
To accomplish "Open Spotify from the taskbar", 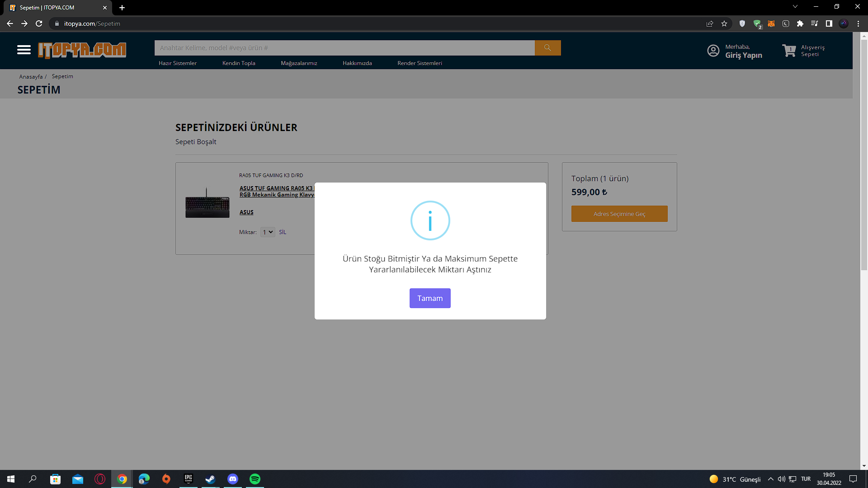I will point(255,479).
